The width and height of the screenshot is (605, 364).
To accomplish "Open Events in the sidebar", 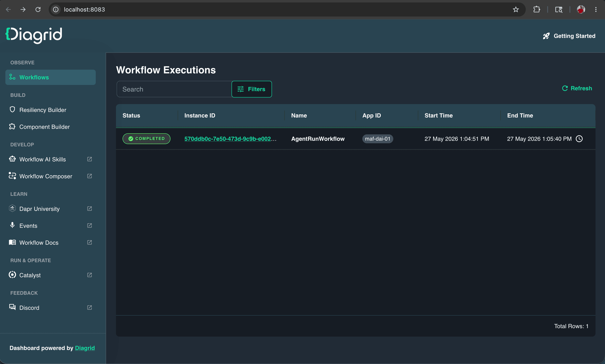I will click(51, 226).
